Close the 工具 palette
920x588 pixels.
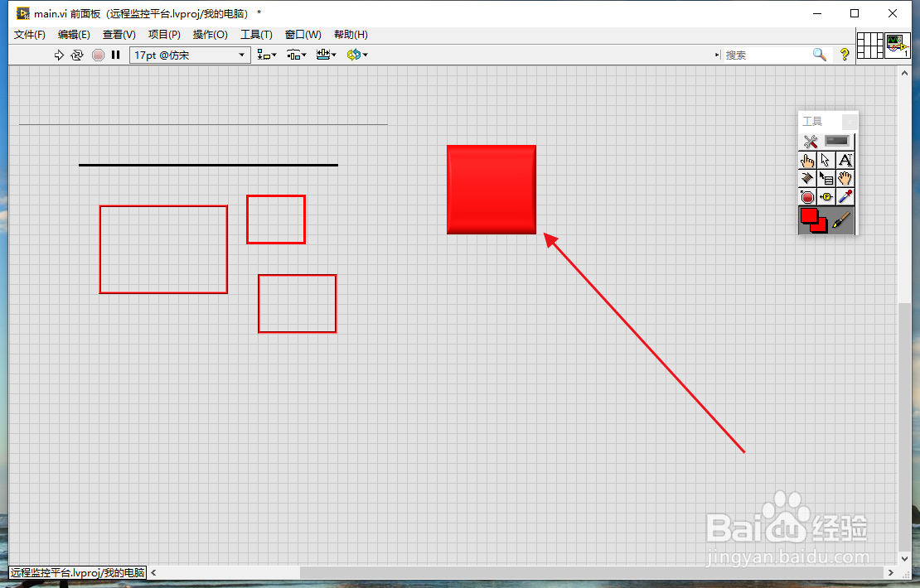pyautogui.click(x=849, y=122)
